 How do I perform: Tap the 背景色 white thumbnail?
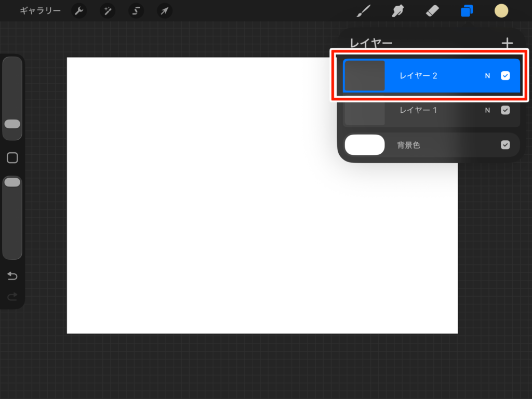(x=365, y=145)
